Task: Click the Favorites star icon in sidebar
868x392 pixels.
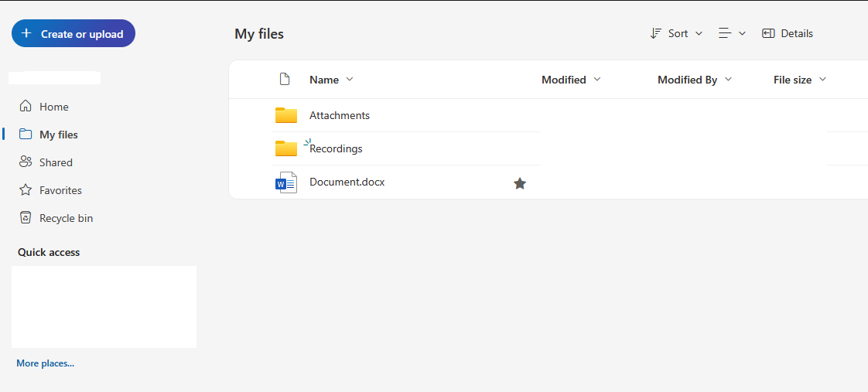Action: 26,190
